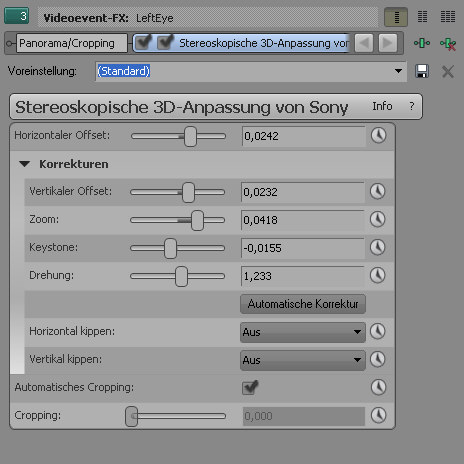Select the Panorama/Cropping tab
The width and height of the screenshot is (464, 464).
click(x=72, y=43)
